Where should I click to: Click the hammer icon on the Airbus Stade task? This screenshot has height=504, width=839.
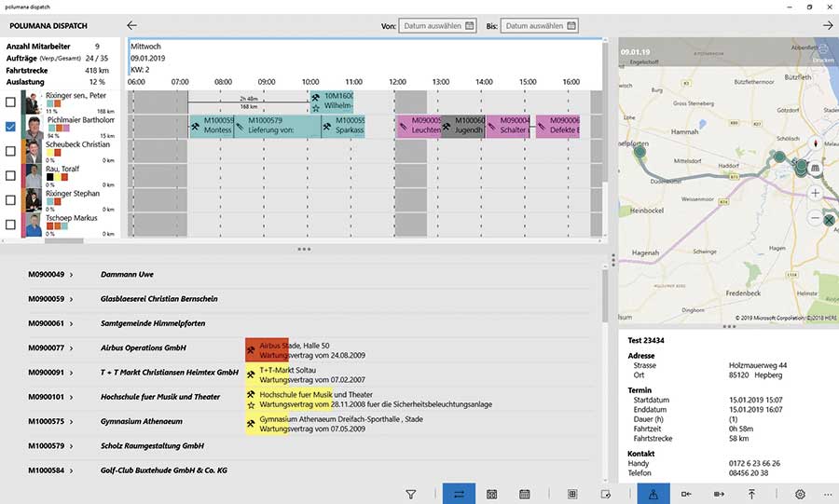[x=251, y=350]
